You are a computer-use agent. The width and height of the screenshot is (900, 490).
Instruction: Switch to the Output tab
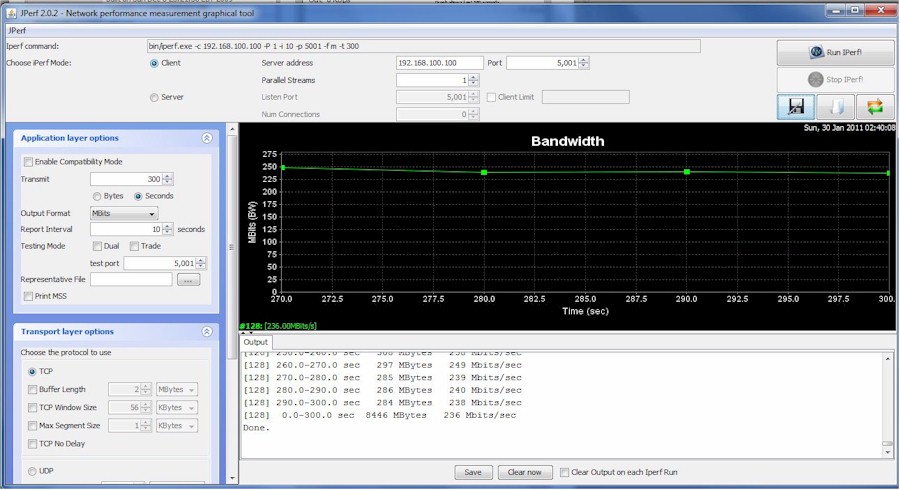tap(255, 342)
